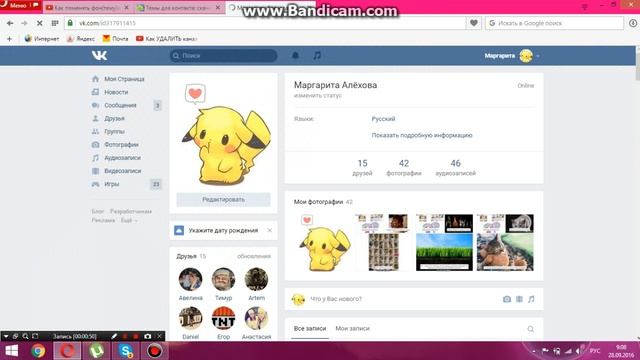Select the Все записи tab
The image size is (640, 360).
pyautogui.click(x=310, y=329)
